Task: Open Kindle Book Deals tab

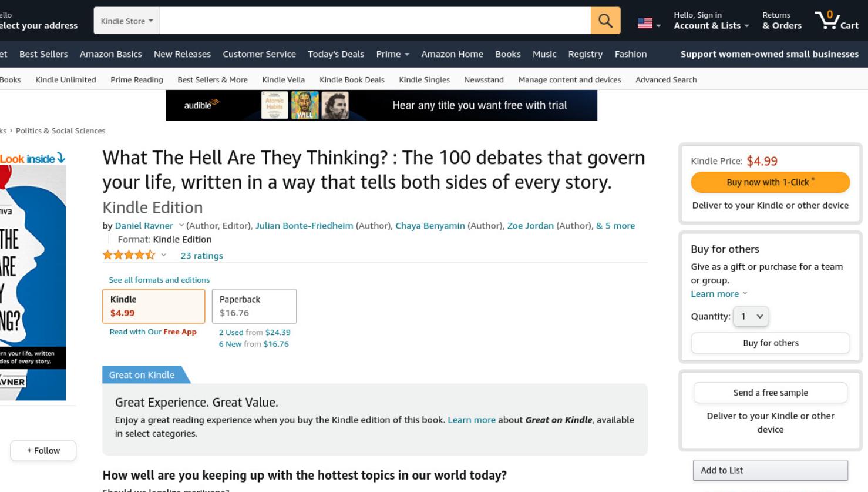Action: [352, 79]
